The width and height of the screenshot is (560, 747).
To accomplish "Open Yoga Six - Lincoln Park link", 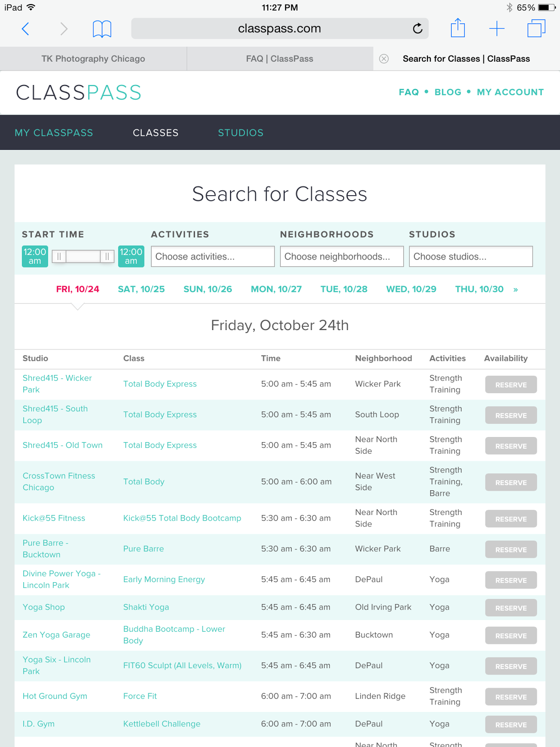I will (x=56, y=665).
